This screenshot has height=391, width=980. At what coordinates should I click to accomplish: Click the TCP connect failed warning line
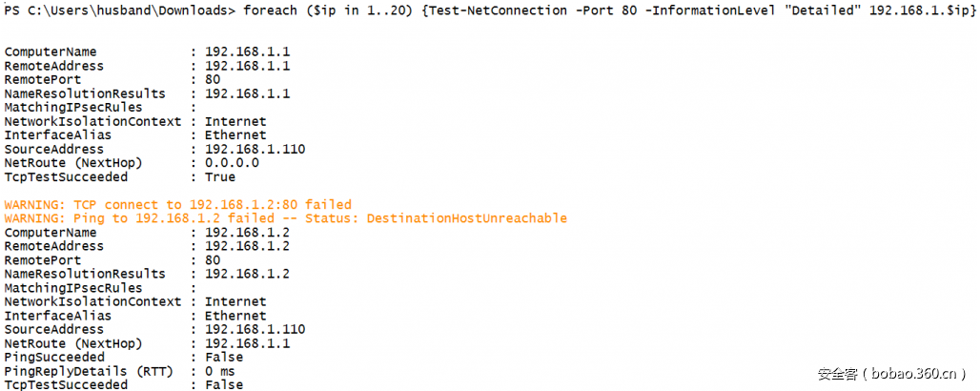tap(178, 205)
